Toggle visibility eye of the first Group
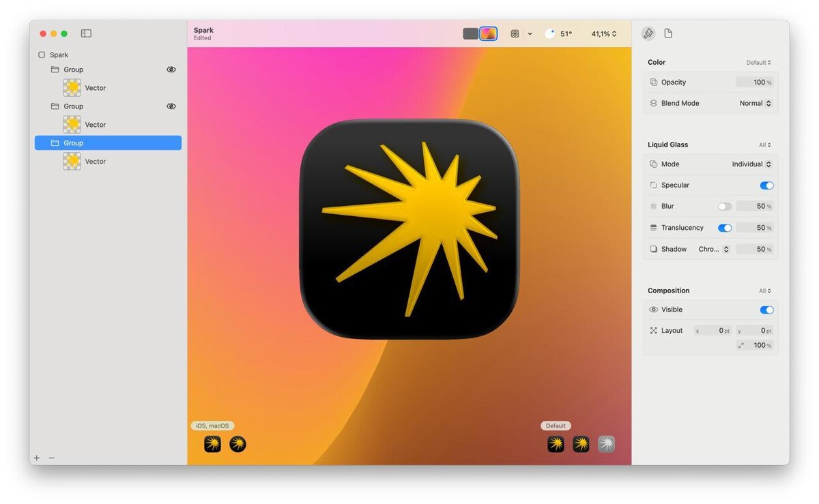The image size is (819, 504). pyautogui.click(x=171, y=70)
